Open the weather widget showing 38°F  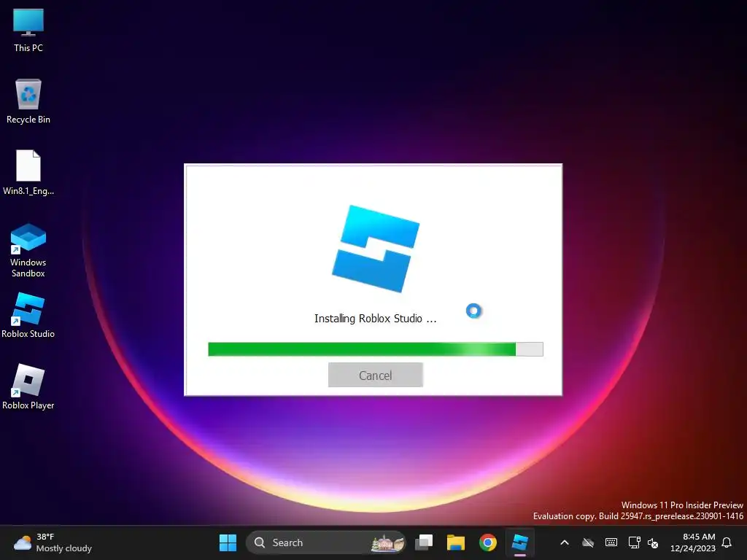click(x=53, y=542)
